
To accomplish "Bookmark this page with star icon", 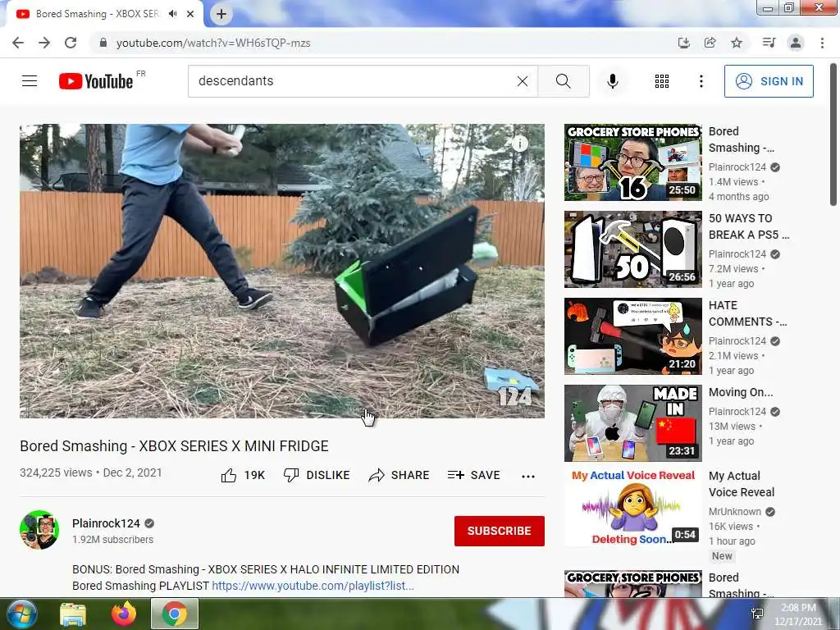I will 737,43.
